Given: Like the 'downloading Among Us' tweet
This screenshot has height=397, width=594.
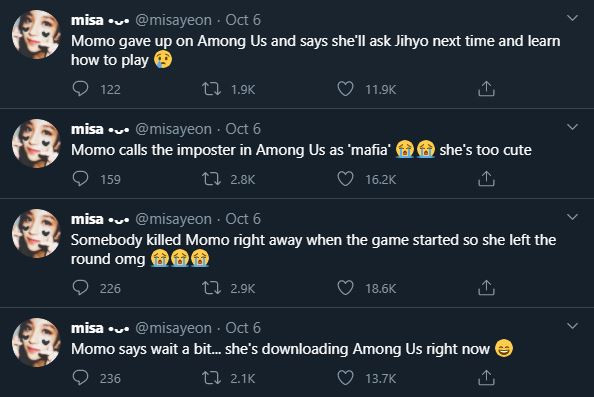Looking at the screenshot, I should point(345,378).
